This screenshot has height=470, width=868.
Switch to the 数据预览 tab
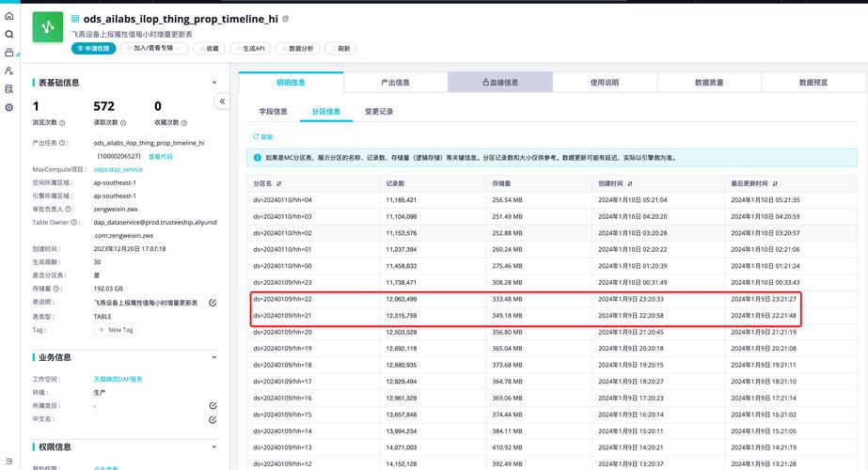click(813, 83)
